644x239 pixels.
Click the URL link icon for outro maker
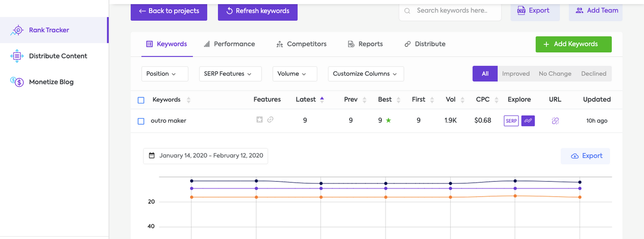[x=555, y=121]
